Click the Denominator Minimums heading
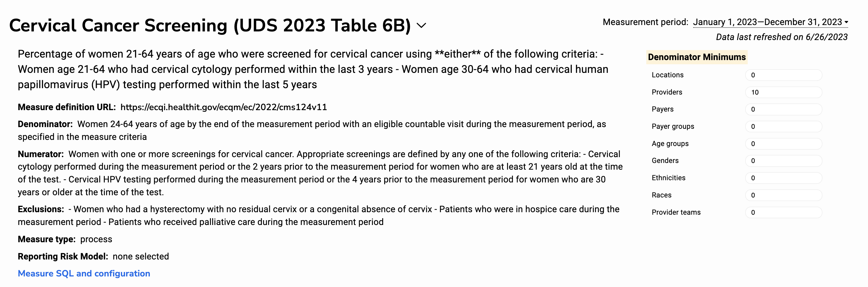 tap(697, 57)
